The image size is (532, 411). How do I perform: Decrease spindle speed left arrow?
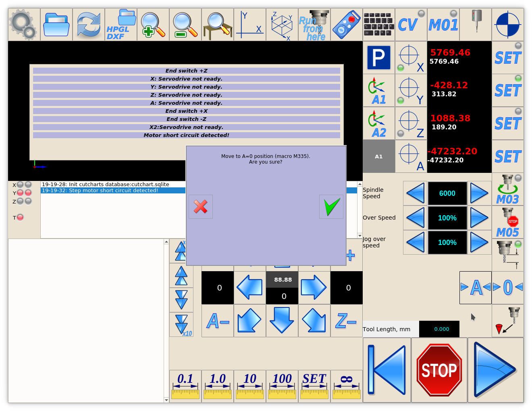point(415,193)
